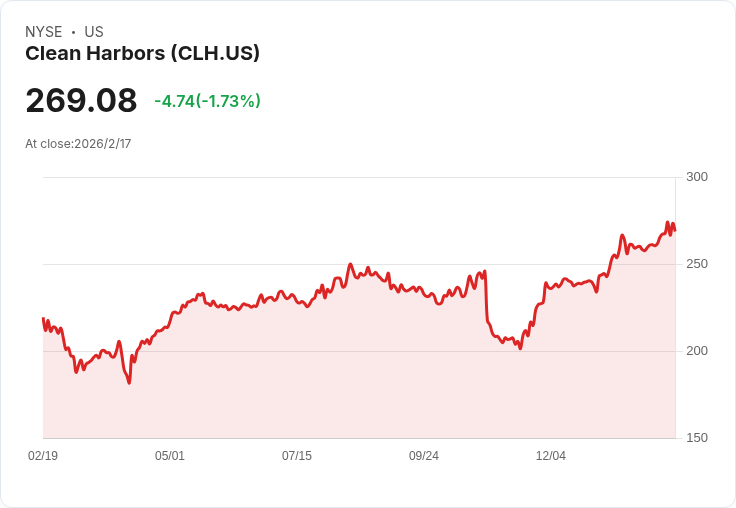Viewport: 736px width, 508px height.
Task: Click the 250 y-axis label
Action: click(x=697, y=264)
